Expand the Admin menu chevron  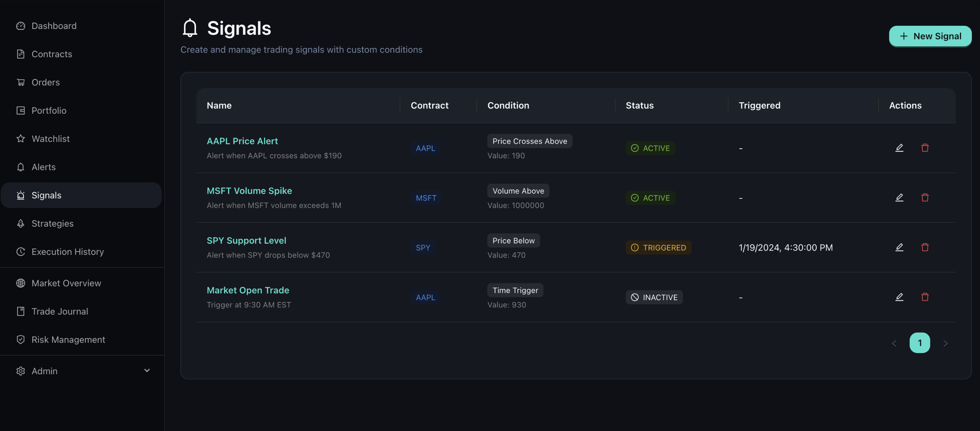point(147,371)
